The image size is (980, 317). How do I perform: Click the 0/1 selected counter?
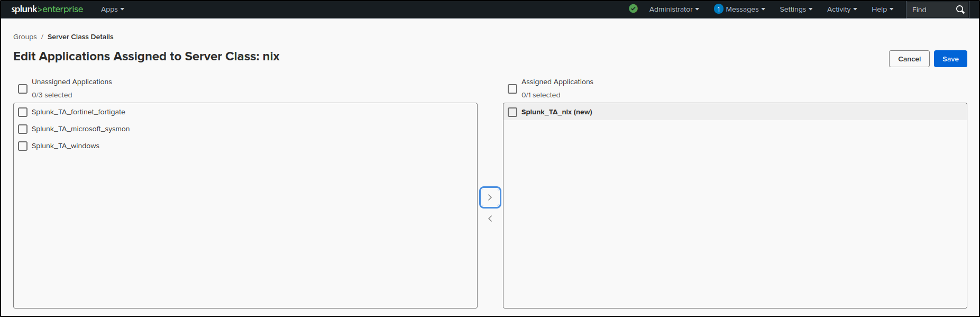[541, 95]
